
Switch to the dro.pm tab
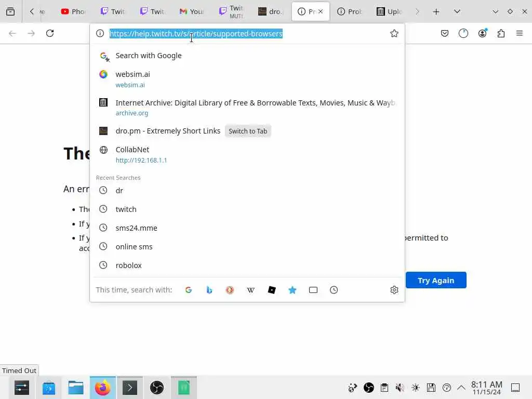pyautogui.click(x=270, y=11)
